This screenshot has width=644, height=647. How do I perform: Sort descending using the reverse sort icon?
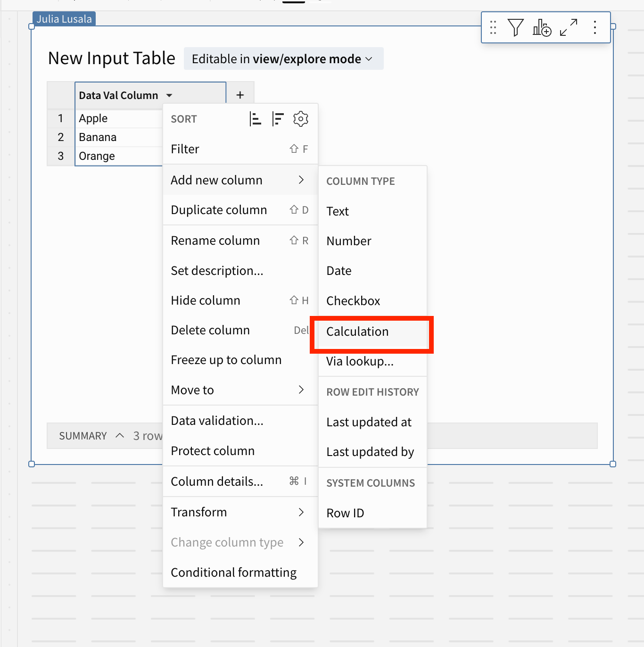[x=278, y=119]
